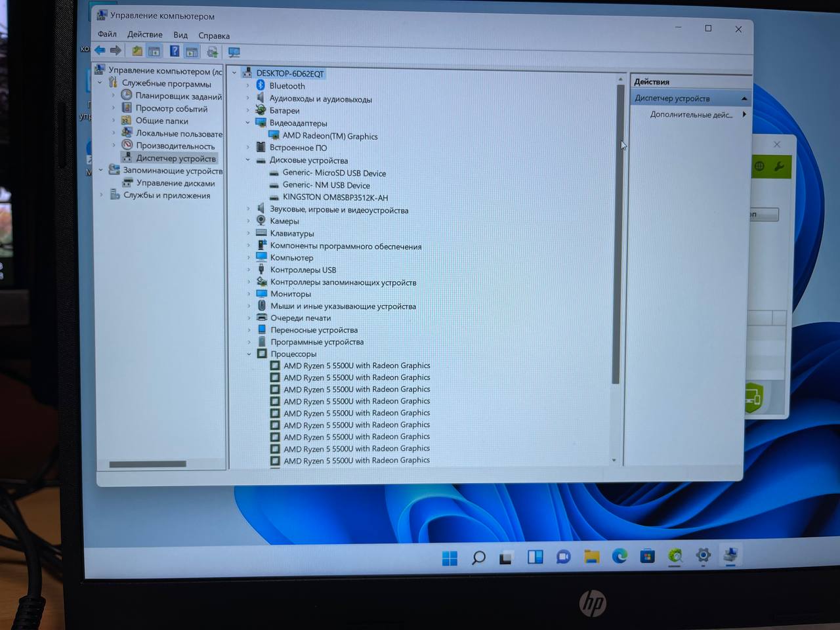This screenshot has width=840, height=630.
Task: Select AMD Radeon(TM) Graphics device
Action: point(330,136)
